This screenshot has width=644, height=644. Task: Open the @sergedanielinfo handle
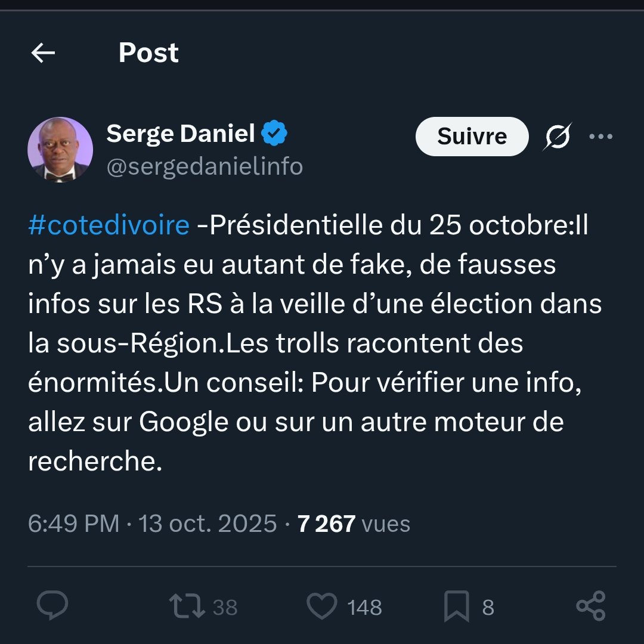pos(205,167)
